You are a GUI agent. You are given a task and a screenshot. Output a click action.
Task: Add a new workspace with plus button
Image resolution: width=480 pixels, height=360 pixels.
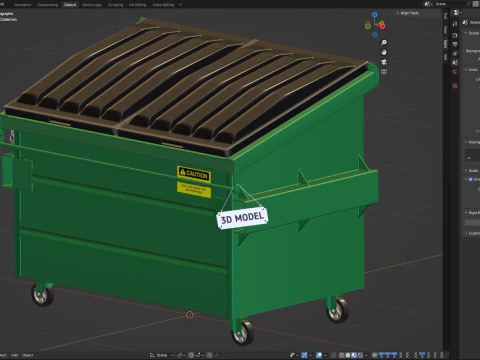tap(180, 5)
